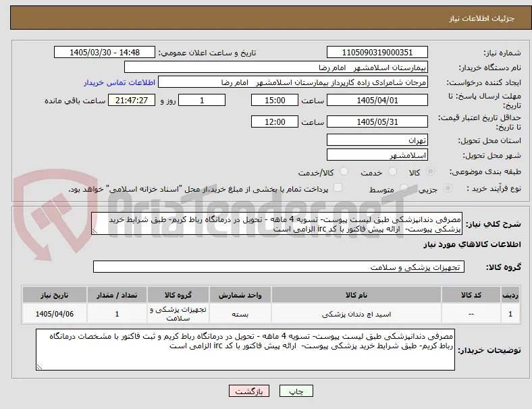Click the general need description textarea
This screenshot has height=409, width=532.
coord(277,224)
